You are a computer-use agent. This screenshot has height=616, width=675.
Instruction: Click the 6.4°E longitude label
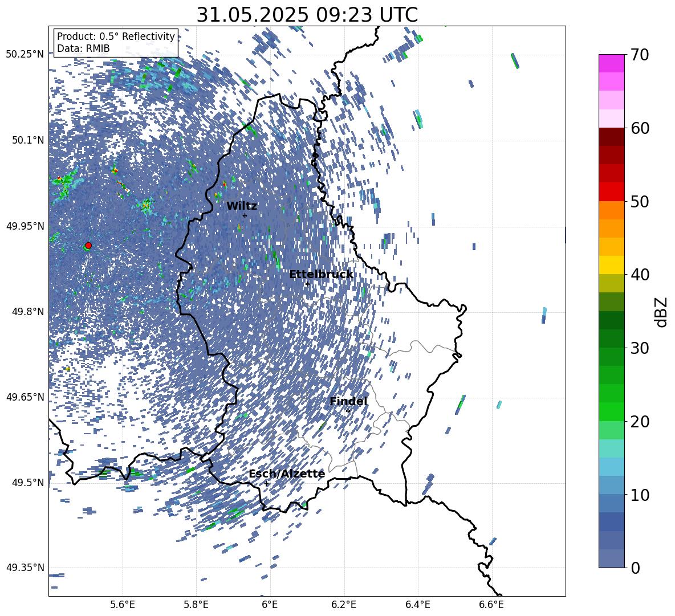[417, 605]
